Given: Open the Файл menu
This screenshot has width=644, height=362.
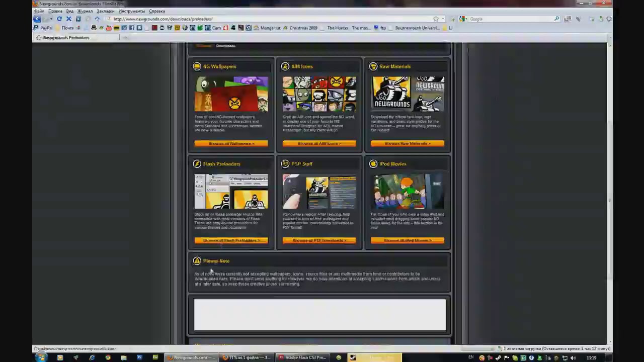Looking at the screenshot, I should [39, 11].
